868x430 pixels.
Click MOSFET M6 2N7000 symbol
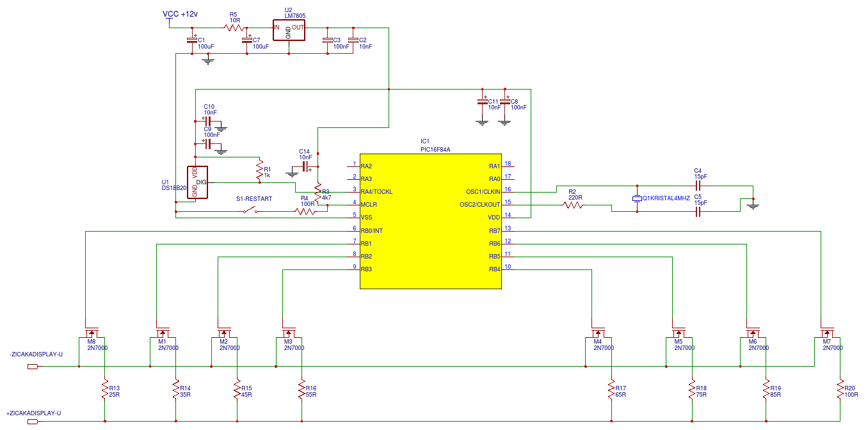click(753, 333)
